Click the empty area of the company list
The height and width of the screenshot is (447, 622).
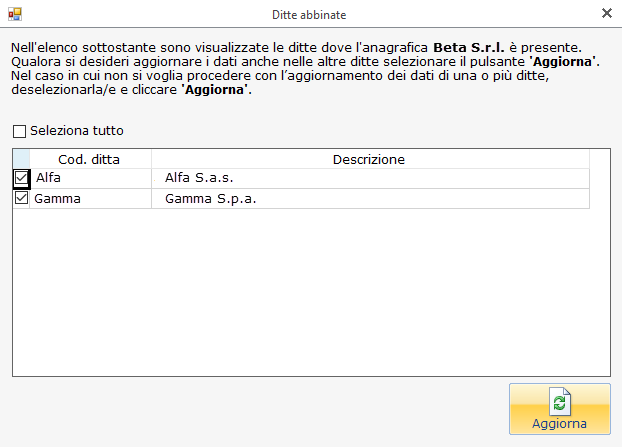pyautogui.click(x=311, y=292)
